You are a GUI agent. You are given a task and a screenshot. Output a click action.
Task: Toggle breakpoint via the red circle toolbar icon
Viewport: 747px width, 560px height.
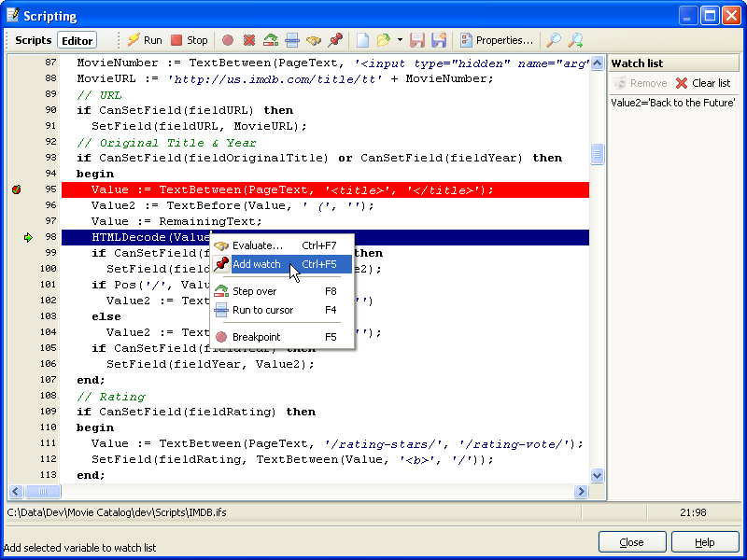pos(228,40)
